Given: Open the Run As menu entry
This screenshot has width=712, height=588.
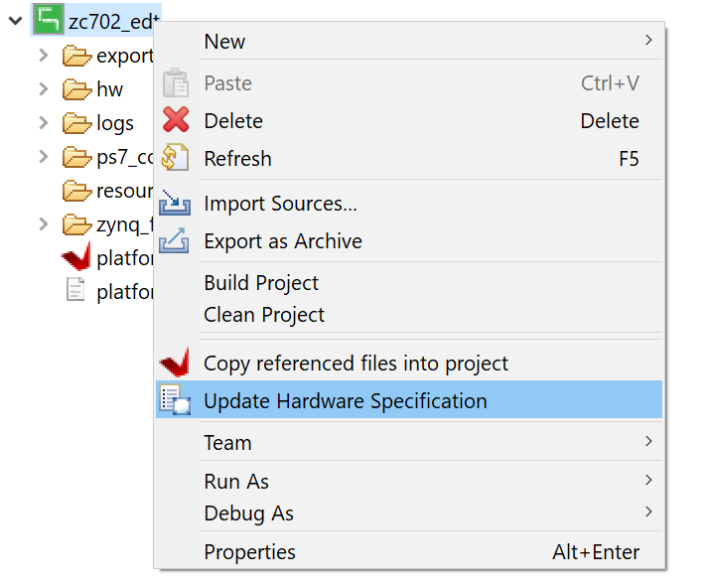Looking at the screenshot, I should click(409, 481).
